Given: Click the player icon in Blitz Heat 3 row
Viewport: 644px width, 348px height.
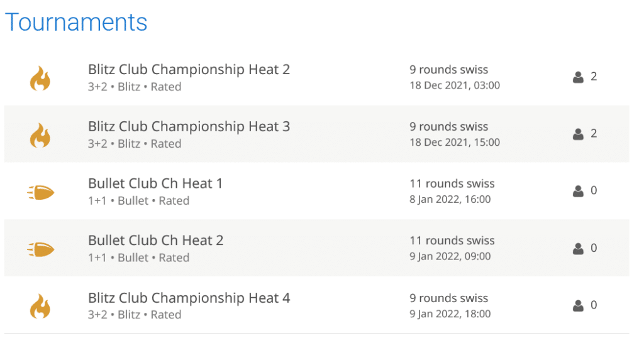Looking at the screenshot, I should 578,134.
